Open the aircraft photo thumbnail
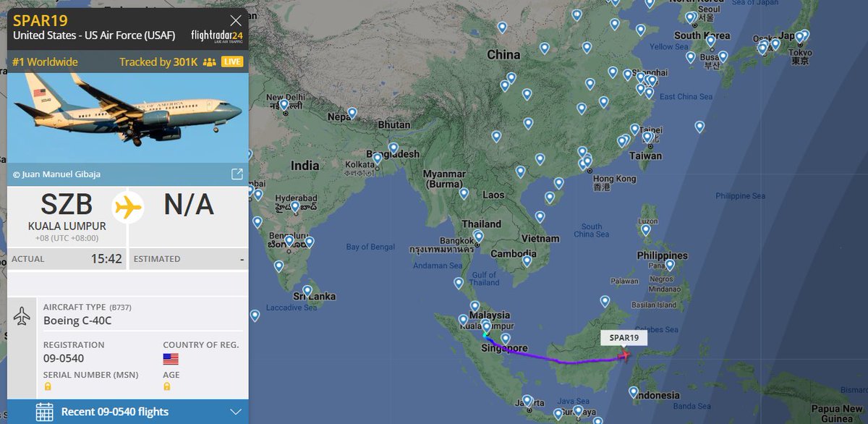The width and height of the screenshot is (868, 424). tap(128, 117)
